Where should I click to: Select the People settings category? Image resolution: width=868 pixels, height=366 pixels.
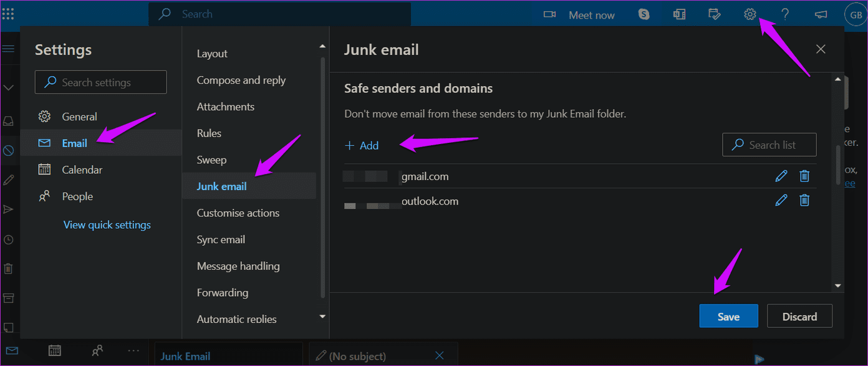coord(101,196)
